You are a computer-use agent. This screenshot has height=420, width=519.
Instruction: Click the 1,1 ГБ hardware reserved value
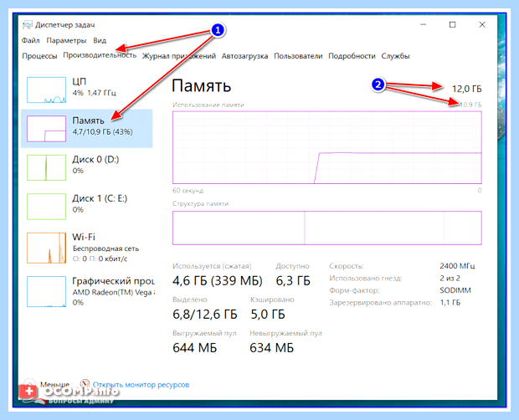pos(450,302)
